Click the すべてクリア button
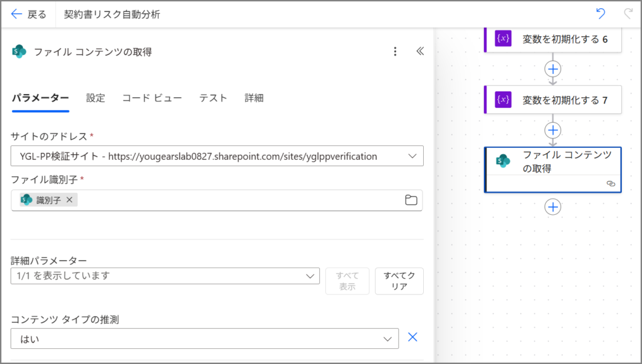 [x=399, y=281]
